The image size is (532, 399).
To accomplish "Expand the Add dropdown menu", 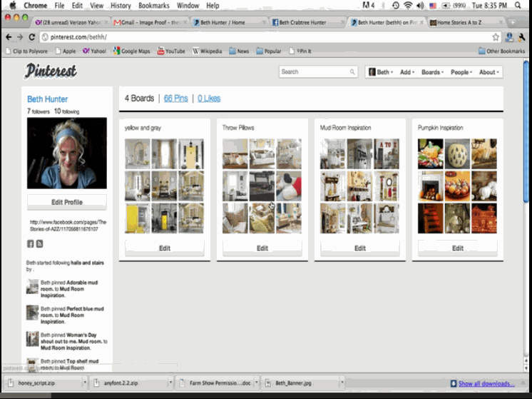I will tap(407, 72).
